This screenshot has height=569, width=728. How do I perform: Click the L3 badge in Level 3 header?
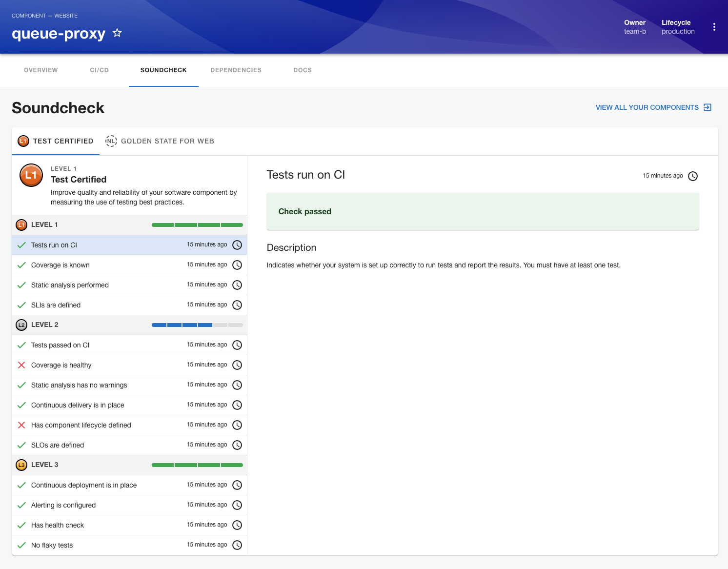pos(21,465)
